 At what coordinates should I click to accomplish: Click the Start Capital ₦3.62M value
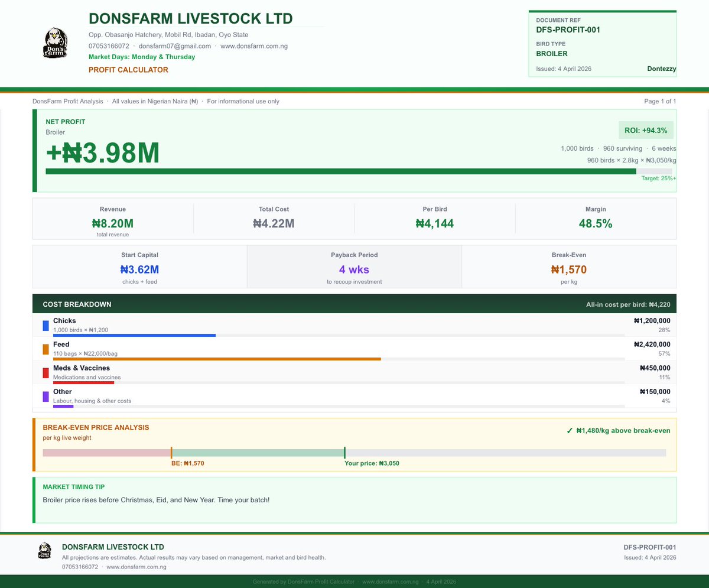pyautogui.click(x=139, y=269)
